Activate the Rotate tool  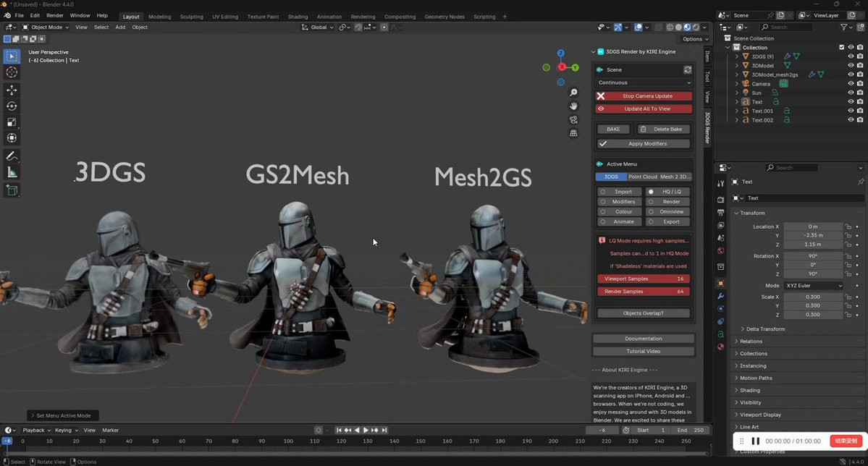(x=12, y=106)
